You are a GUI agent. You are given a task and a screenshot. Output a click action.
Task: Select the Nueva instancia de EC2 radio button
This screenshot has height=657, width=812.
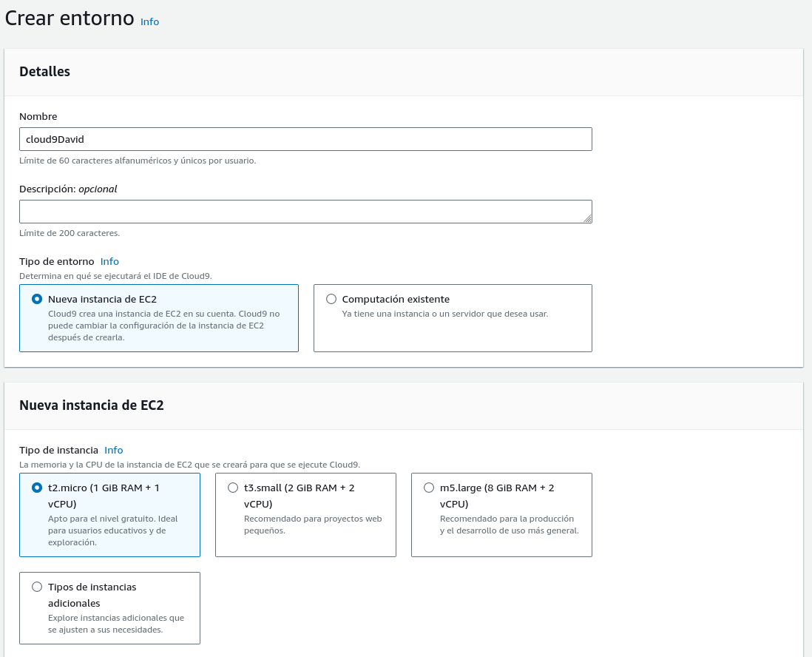[37, 299]
